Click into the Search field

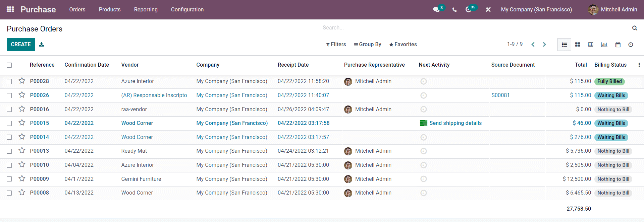(x=476, y=28)
